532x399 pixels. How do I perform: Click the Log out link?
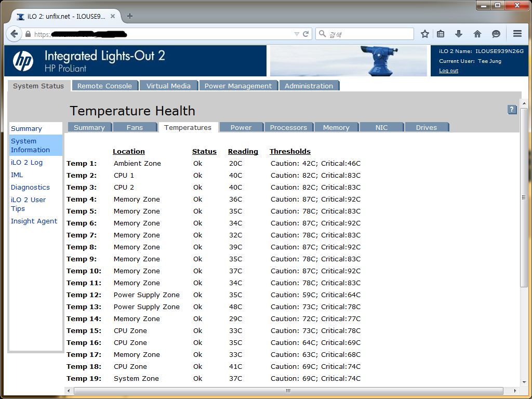click(448, 71)
